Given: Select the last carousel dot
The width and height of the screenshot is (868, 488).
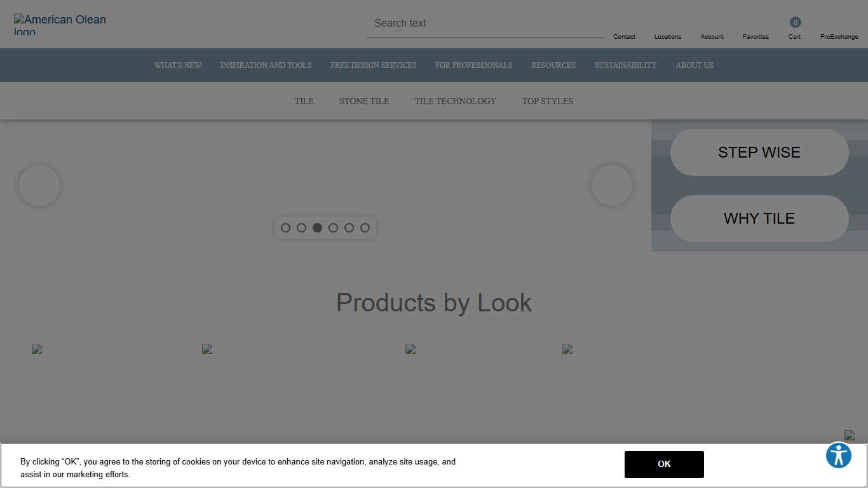Looking at the screenshot, I should pyautogui.click(x=365, y=227).
